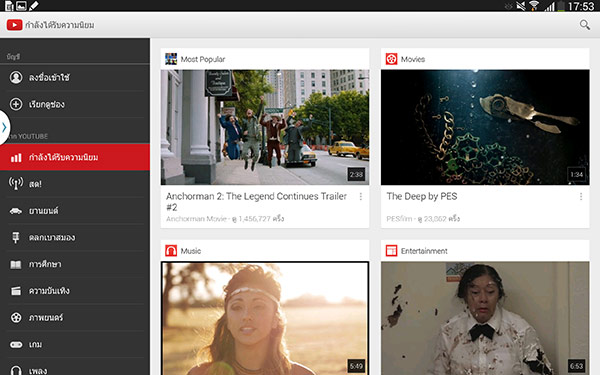Open the picture notification icon
600x375 pixels.
pos(21,6)
